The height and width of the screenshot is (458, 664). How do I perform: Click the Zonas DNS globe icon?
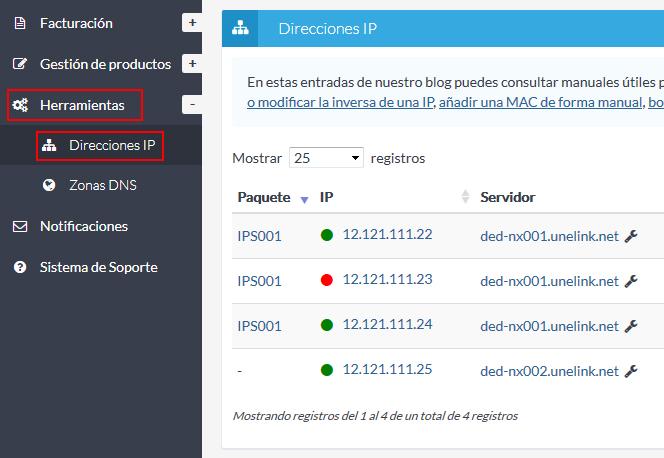[49, 185]
